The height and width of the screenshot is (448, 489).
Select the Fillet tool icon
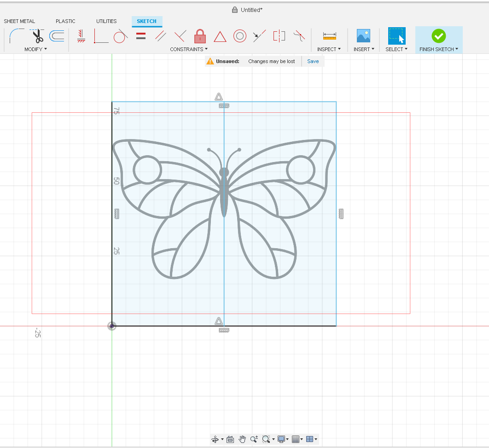click(17, 36)
